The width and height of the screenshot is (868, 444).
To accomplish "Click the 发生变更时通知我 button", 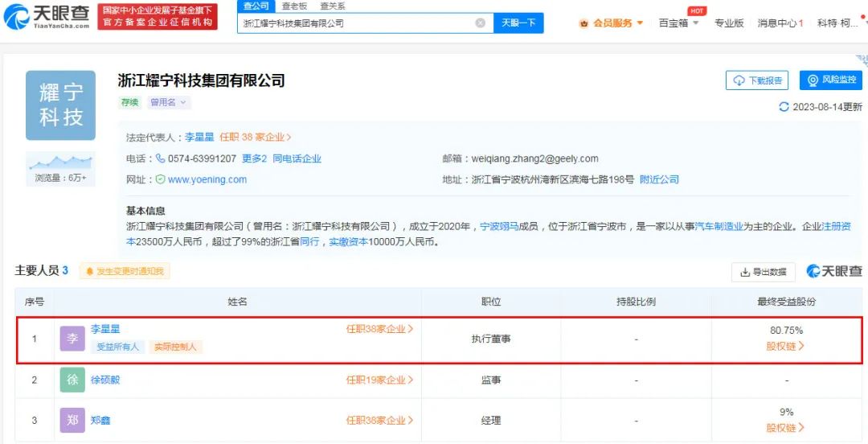I will tap(125, 272).
